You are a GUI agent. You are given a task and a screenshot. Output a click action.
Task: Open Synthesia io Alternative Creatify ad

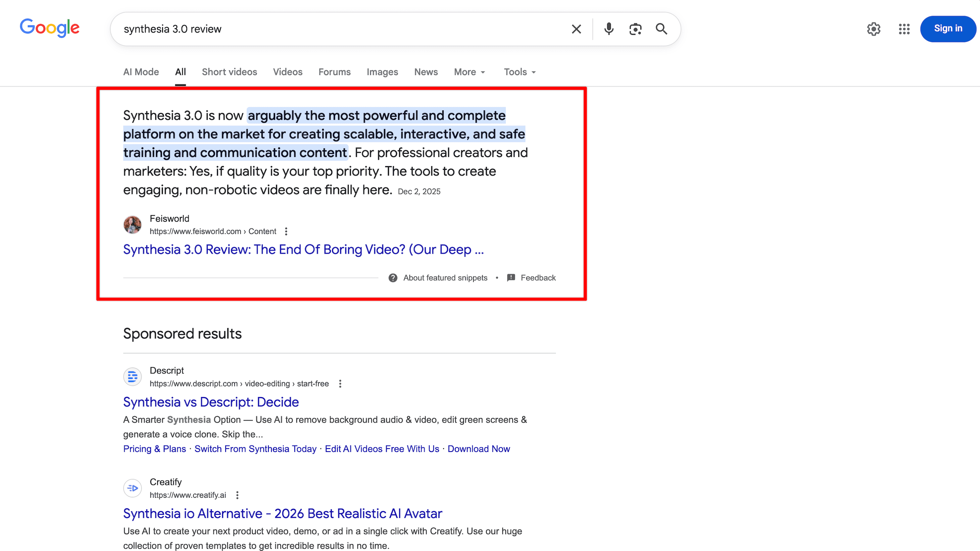[x=283, y=514]
